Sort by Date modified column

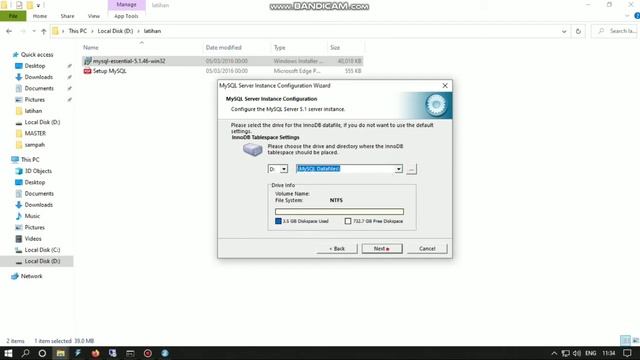[237, 47]
